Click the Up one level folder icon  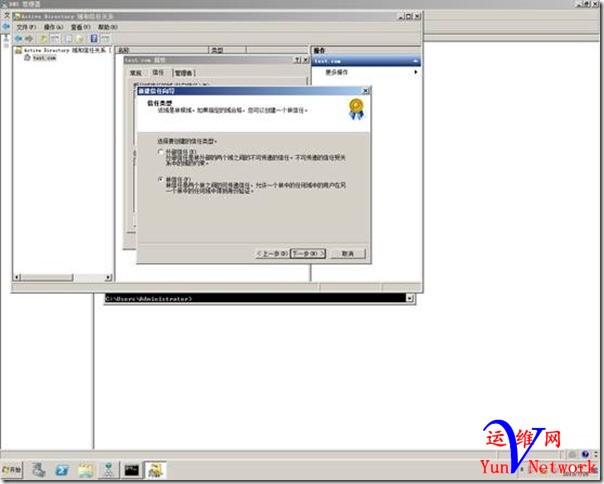coord(43,39)
